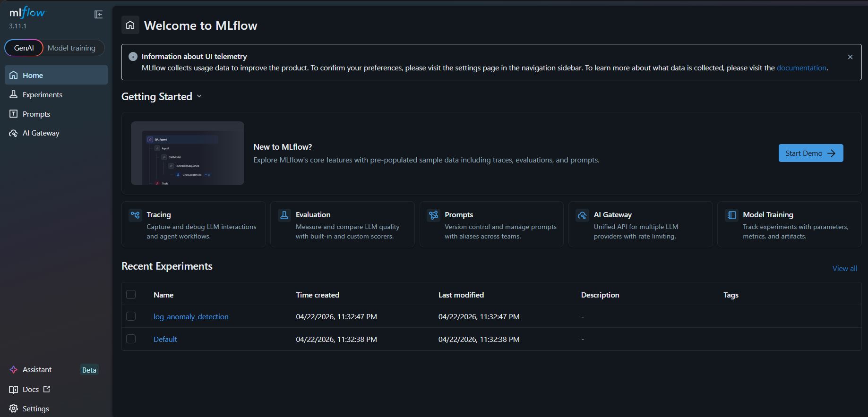
Task: Open Home in the sidebar
Action: click(x=56, y=75)
